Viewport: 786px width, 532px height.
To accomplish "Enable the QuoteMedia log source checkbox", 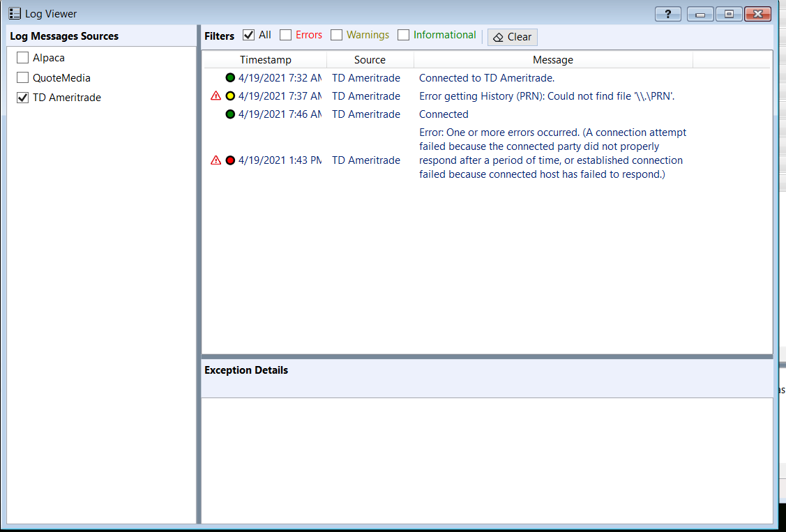I will tap(22, 77).
